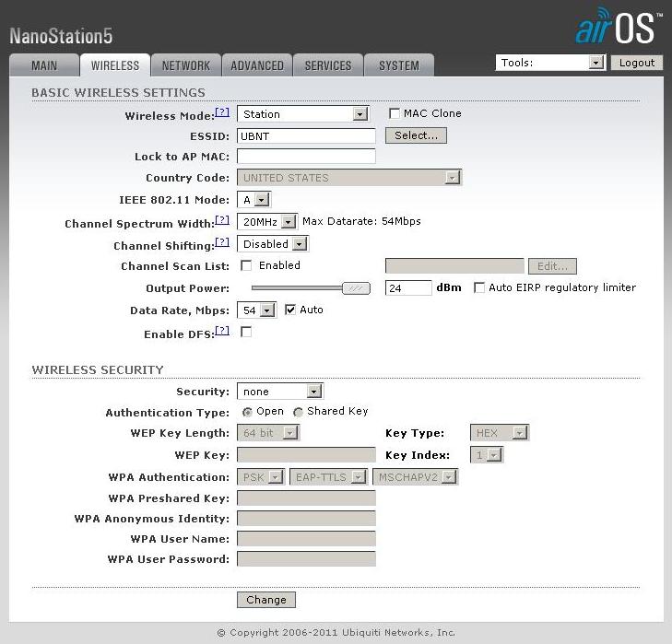Click the copyright Ubiquiti Networks text
The image size is (672, 644).
click(336, 632)
